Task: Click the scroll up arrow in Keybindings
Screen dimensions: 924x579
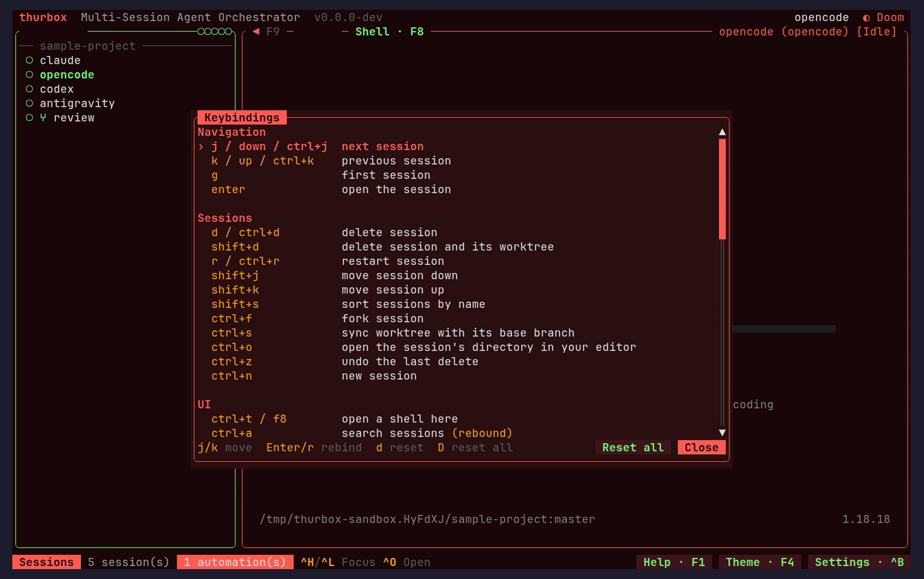Action: tap(722, 132)
